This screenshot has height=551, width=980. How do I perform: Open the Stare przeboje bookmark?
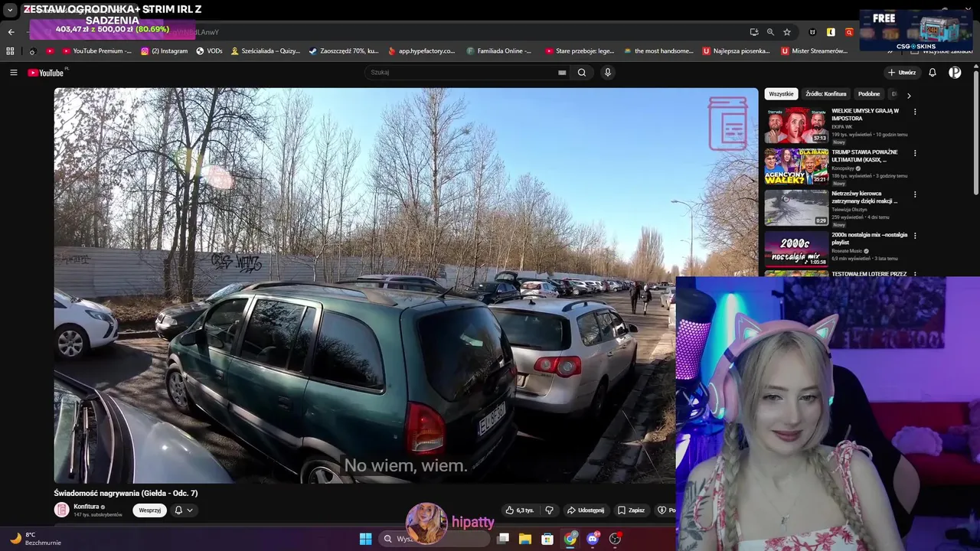[580, 51]
